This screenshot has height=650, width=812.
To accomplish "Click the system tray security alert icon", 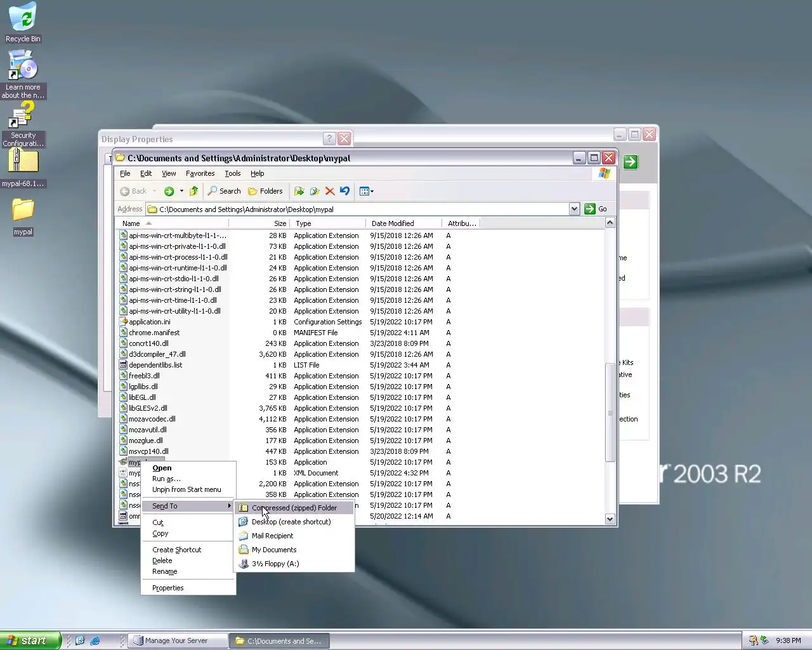I will tap(753, 640).
